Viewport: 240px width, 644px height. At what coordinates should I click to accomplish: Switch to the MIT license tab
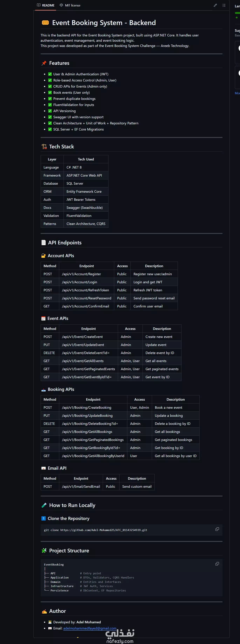tap(70, 5)
